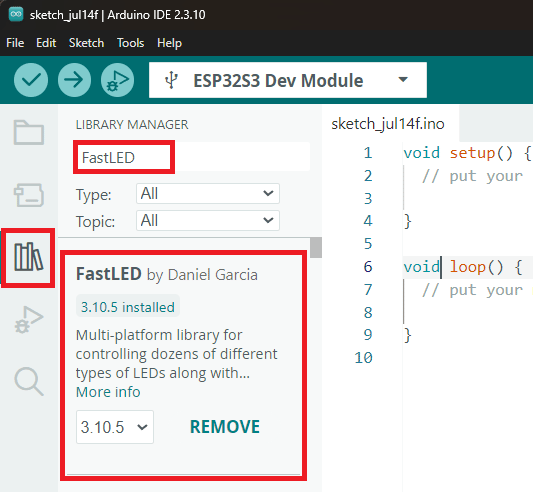Open the FastLED version 3.10.5 selector
The image size is (533, 492).
click(x=115, y=427)
